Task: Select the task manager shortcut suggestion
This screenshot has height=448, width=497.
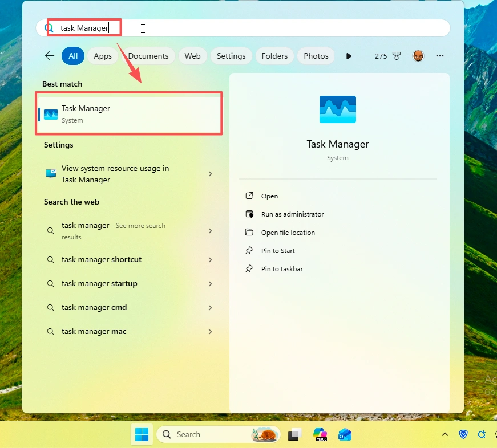Action: [x=129, y=259]
